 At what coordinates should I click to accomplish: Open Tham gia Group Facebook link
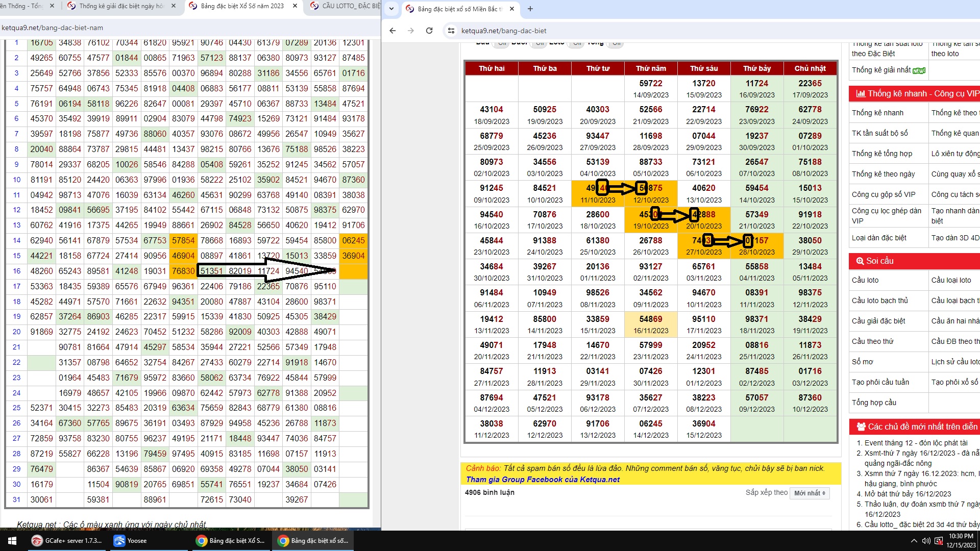tap(543, 480)
